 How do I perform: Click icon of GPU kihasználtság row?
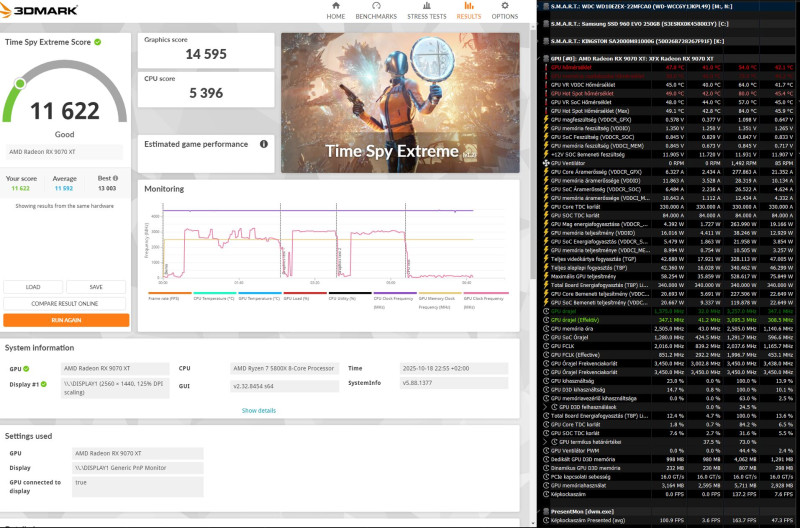coord(546,381)
